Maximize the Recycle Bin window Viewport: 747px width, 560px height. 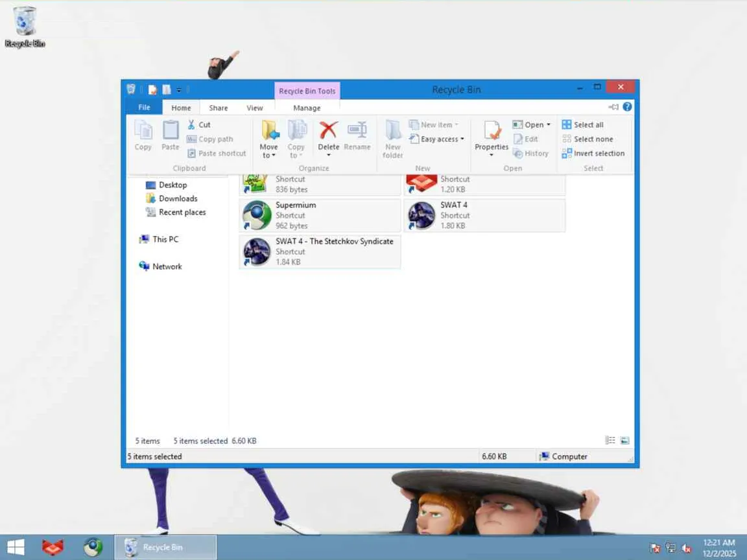point(597,87)
